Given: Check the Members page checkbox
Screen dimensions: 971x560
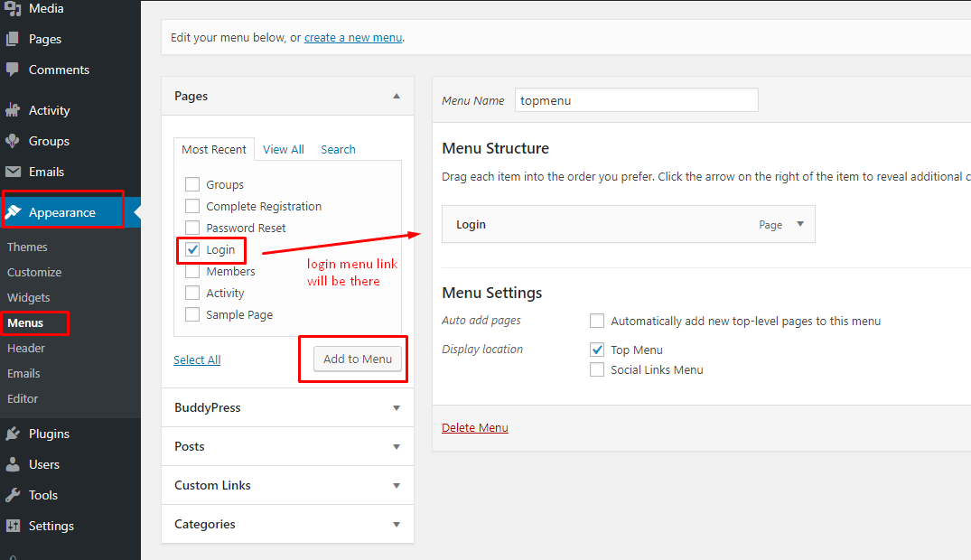Looking at the screenshot, I should [192, 271].
